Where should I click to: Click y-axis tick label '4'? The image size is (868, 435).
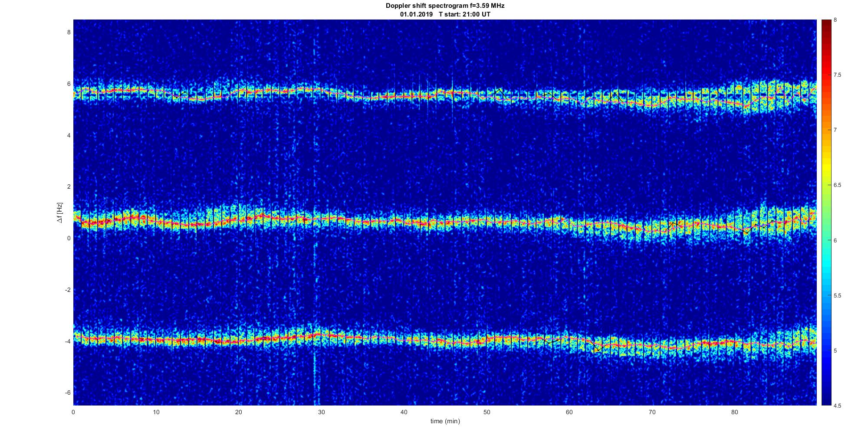coord(68,135)
